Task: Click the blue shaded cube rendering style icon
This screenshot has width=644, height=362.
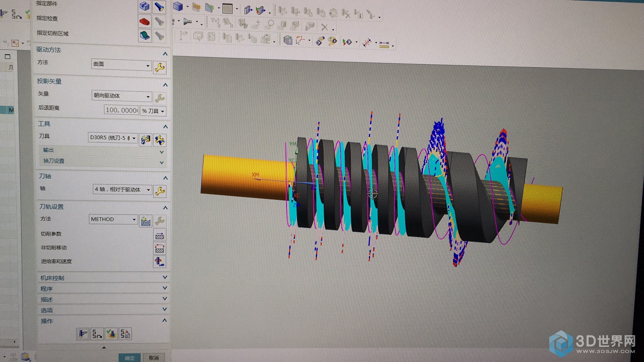Action: (x=178, y=6)
